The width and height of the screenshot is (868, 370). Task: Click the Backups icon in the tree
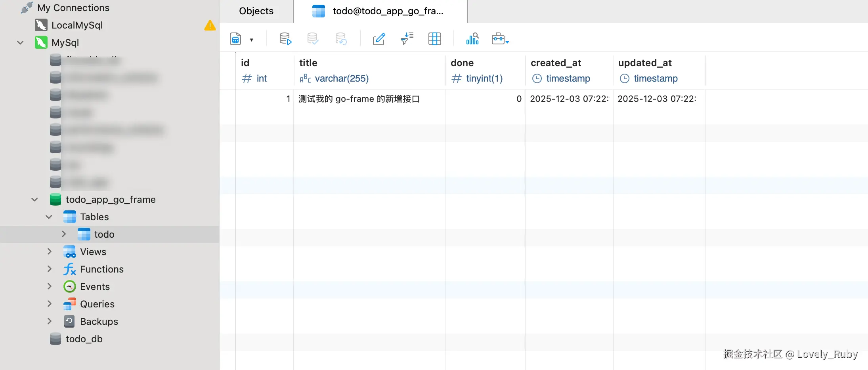click(x=69, y=321)
